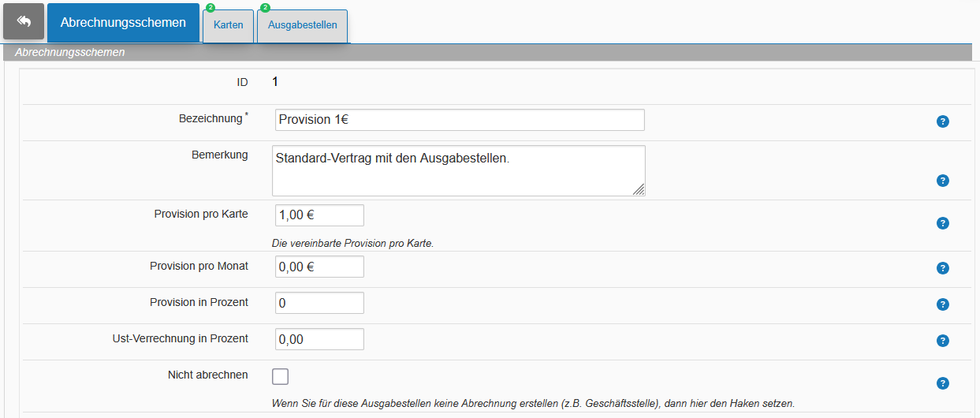Viewport: 980px width, 418px height.
Task: Click into the Bezeichnung text field
Action: point(460,120)
